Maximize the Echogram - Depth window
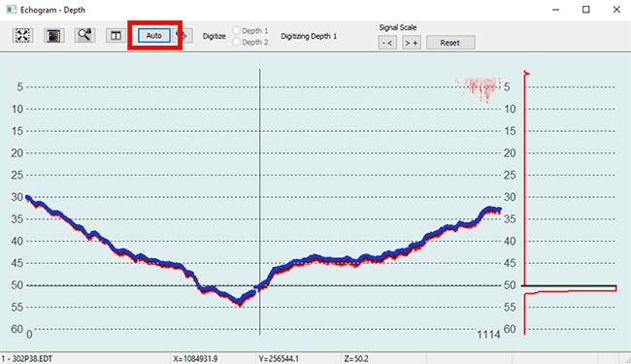The image size is (631, 364). pyautogui.click(x=586, y=10)
